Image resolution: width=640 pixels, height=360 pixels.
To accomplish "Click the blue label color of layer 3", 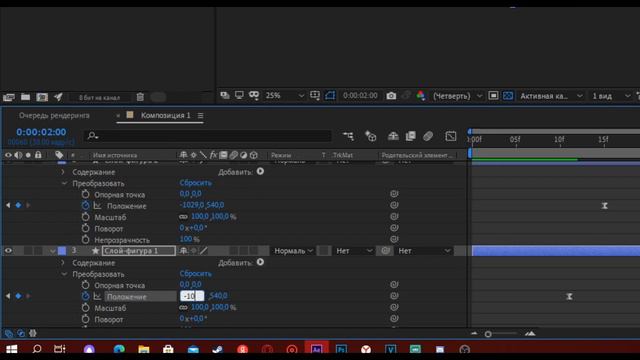I will tap(62, 251).
